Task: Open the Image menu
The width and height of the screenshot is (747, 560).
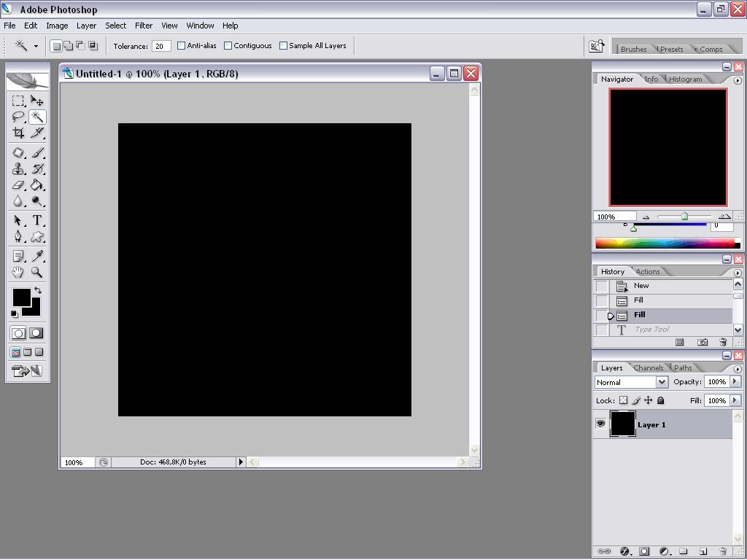Action: click(57, 26)
